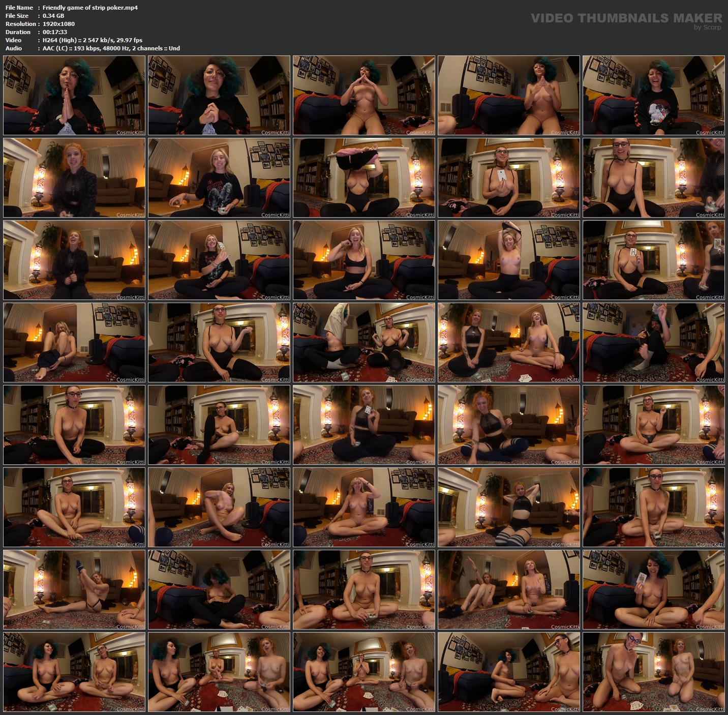The height and width of the screenshot is (715, 728).
Task: Click the 'by Scorp' credit text
Action: pos(707,27)
